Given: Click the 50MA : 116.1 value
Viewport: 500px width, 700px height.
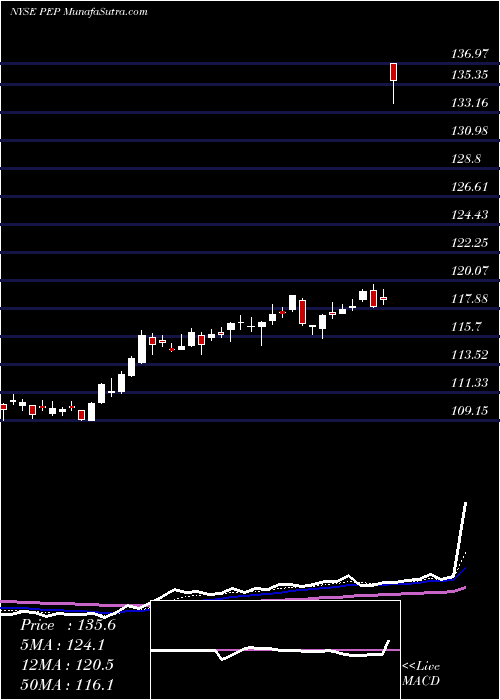Looking at the screenshot, I should tap(67, 684).
